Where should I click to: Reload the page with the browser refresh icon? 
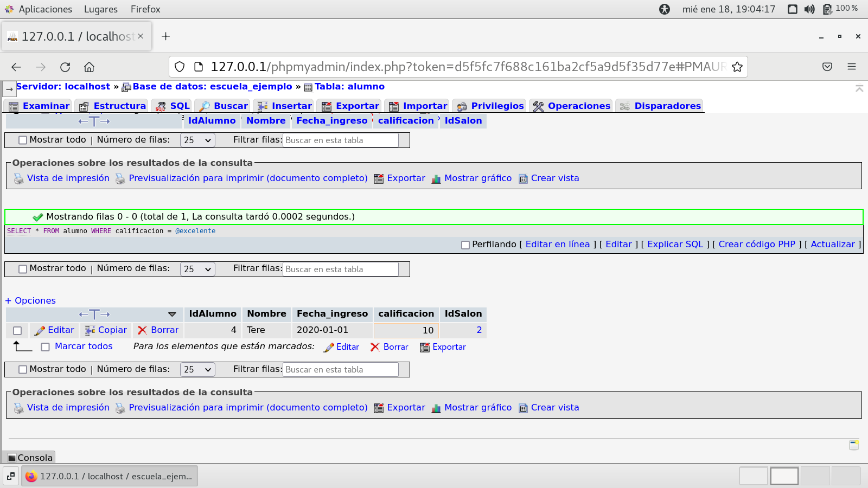(x=65, y=67)
